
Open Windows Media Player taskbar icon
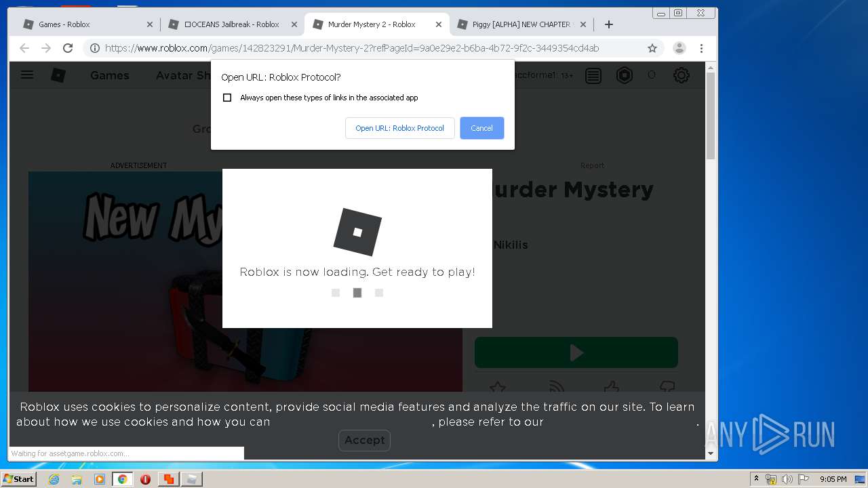(x=100, y=479)
